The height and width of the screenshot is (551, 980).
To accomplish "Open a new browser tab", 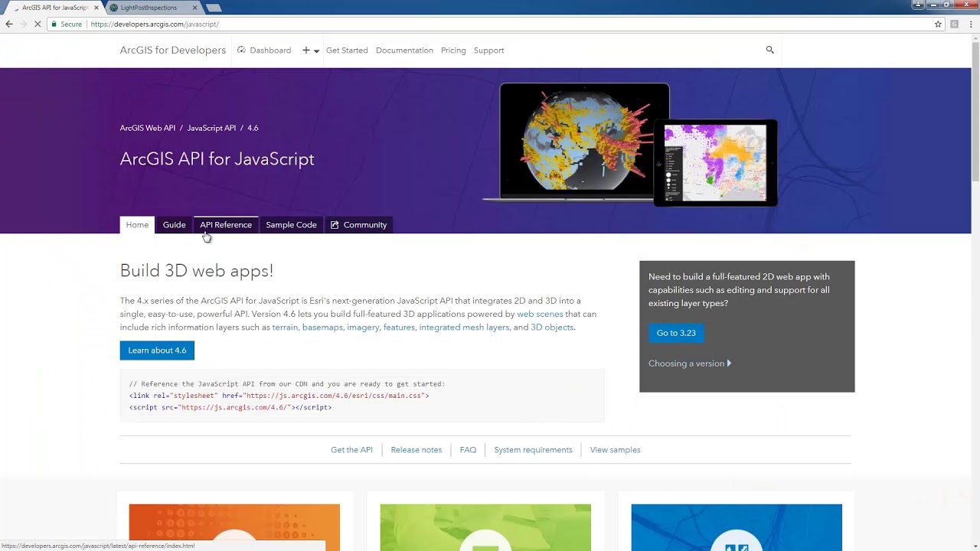I will (x=214, y=8).
